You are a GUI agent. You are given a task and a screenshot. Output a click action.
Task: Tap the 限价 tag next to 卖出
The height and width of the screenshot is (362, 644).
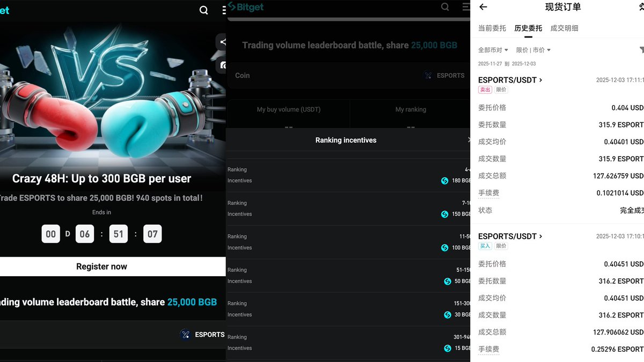tap(501, 90)
